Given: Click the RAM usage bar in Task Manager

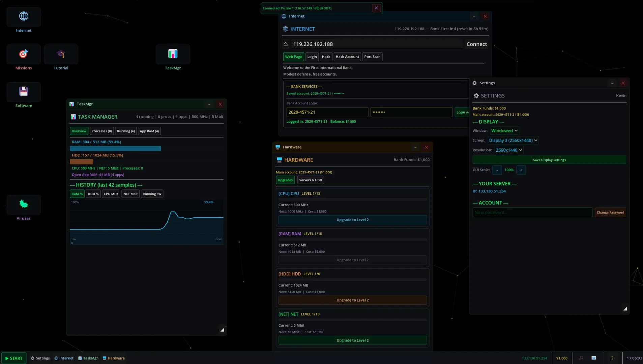Looking at the screenshot, I should tap(115, 148).
